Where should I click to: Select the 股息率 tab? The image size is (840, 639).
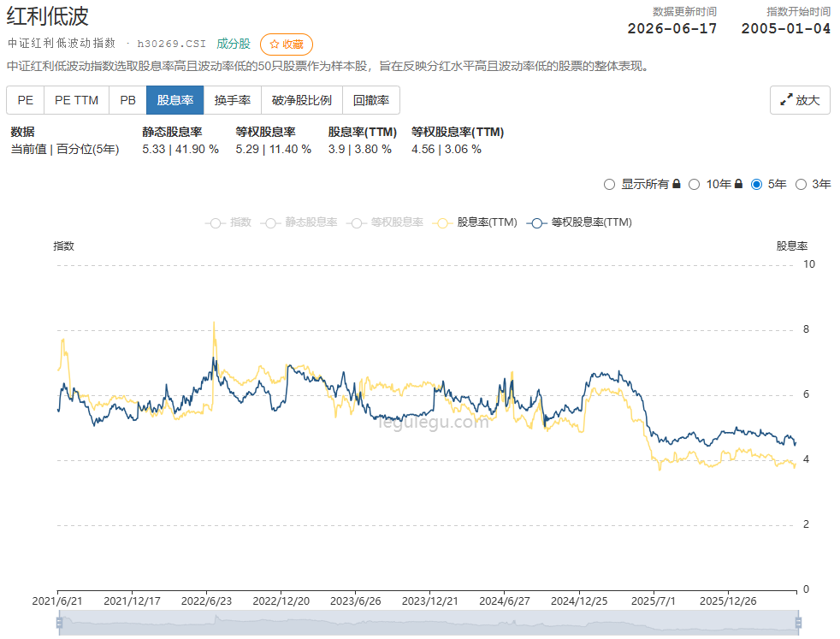coord(175,100)
